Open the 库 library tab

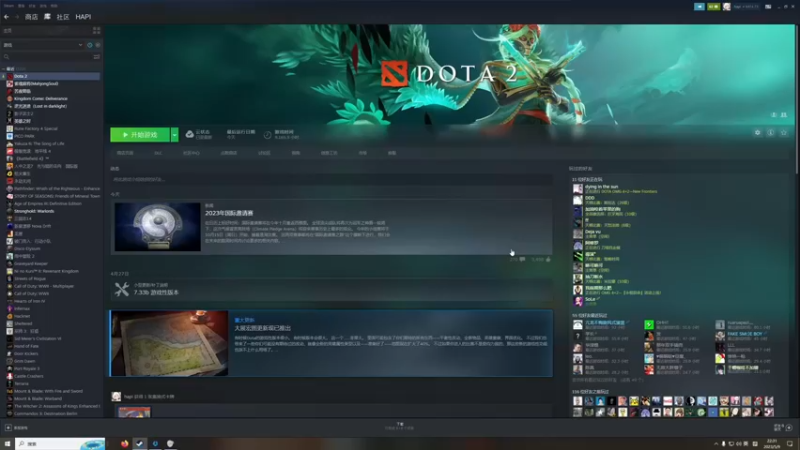tap(47, 17)
